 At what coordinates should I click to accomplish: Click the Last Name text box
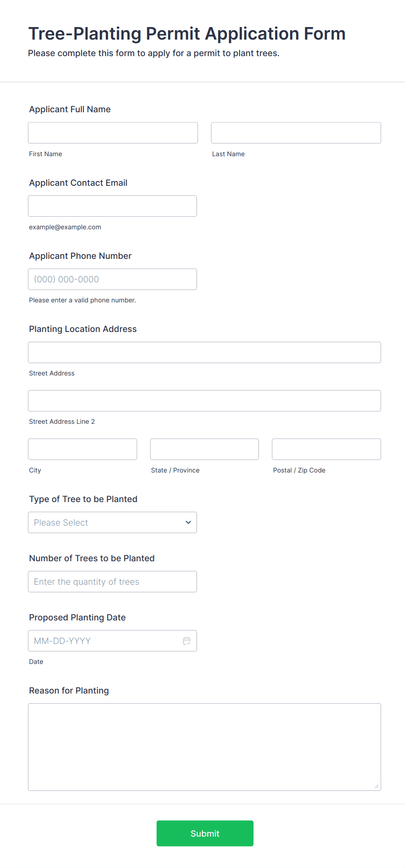click(296, 133)
